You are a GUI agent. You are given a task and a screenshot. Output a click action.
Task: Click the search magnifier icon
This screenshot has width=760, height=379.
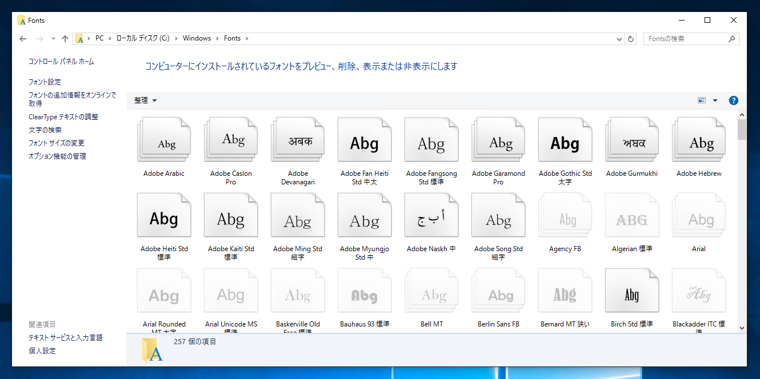[731, 39]
